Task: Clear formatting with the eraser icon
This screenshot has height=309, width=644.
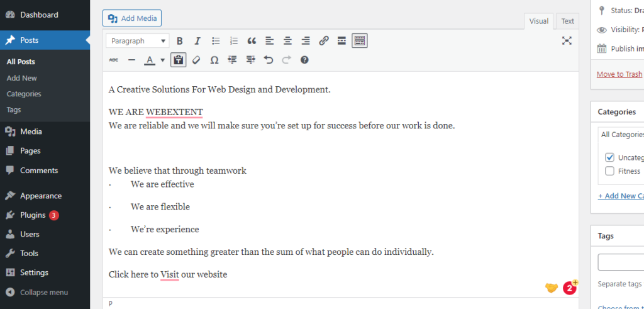Action: point(196,60)
